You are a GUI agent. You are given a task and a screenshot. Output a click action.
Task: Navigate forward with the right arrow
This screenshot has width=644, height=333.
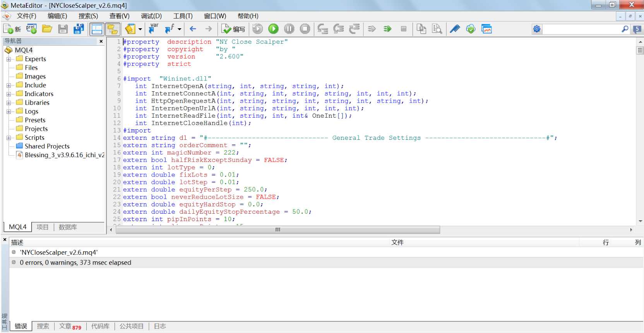209,29
